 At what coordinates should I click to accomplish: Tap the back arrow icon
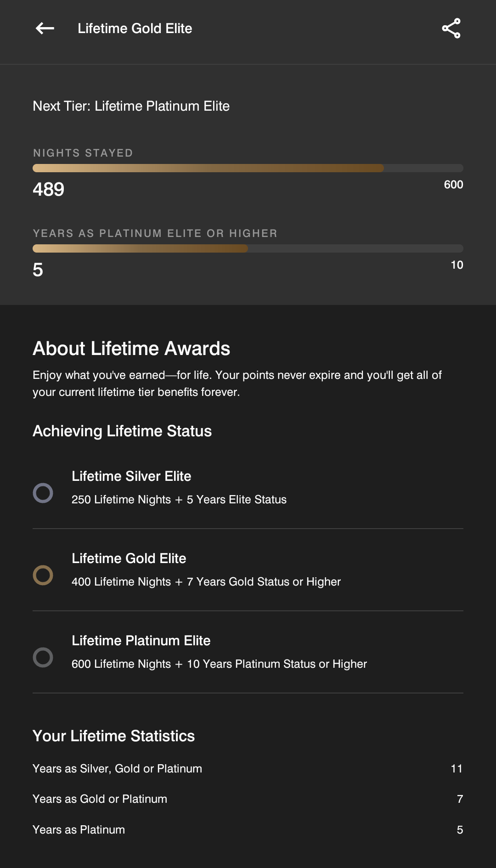(45, 28)
